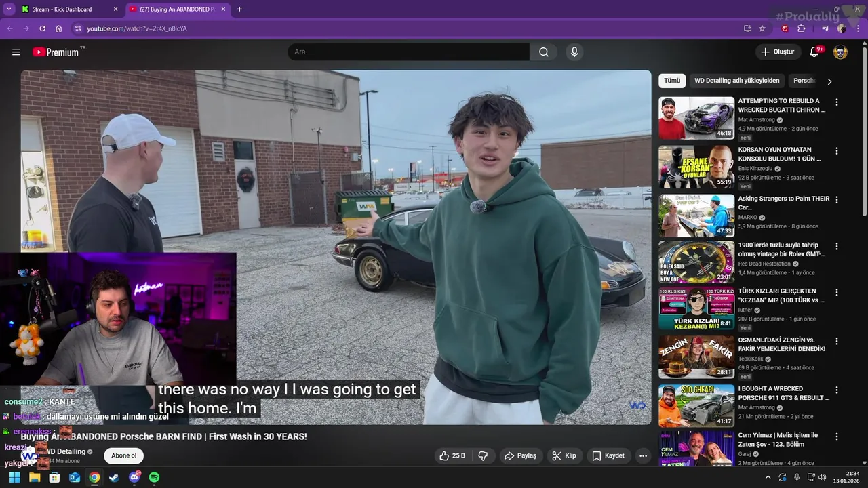Open more actions three-dot button under video
The width and height of the screenshot is (868, 488).
(644, 455)
